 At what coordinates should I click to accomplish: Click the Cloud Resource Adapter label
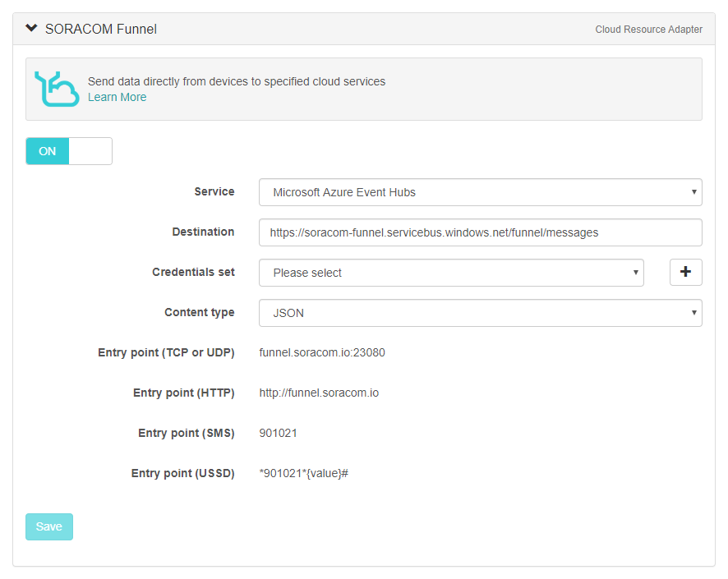(649, 29)
